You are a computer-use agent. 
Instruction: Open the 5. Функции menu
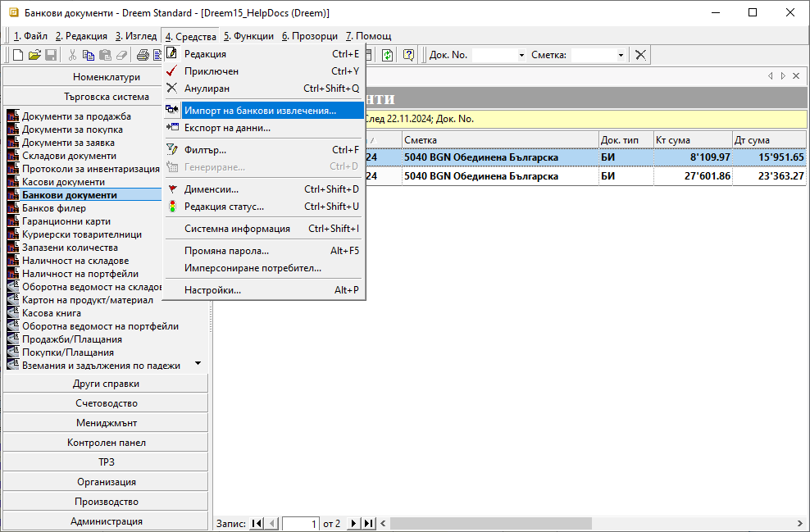click(248, 36)
